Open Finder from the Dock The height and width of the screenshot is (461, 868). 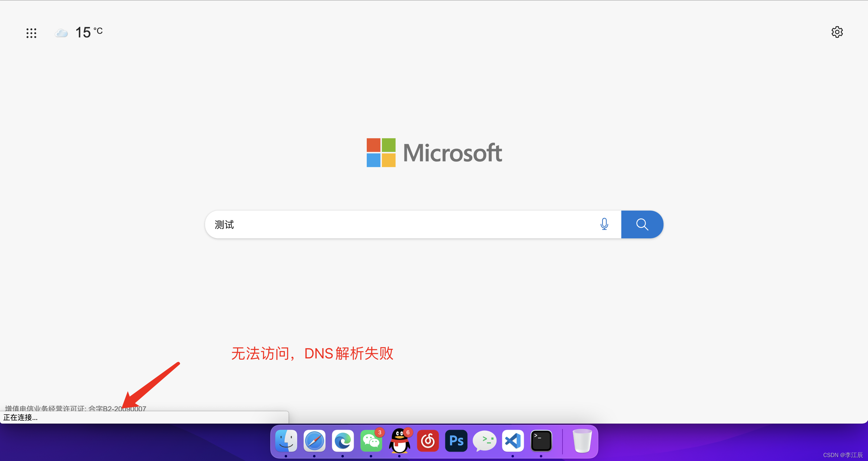[286, 441]
